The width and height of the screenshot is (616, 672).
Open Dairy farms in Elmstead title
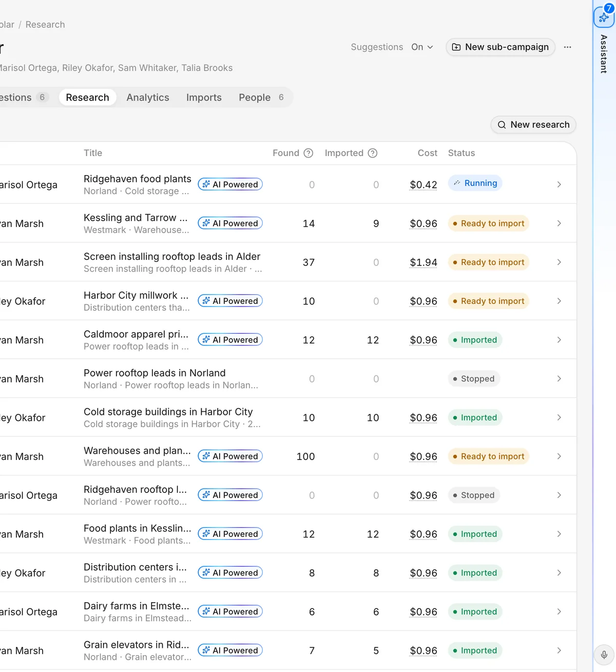tap(137, 606)
